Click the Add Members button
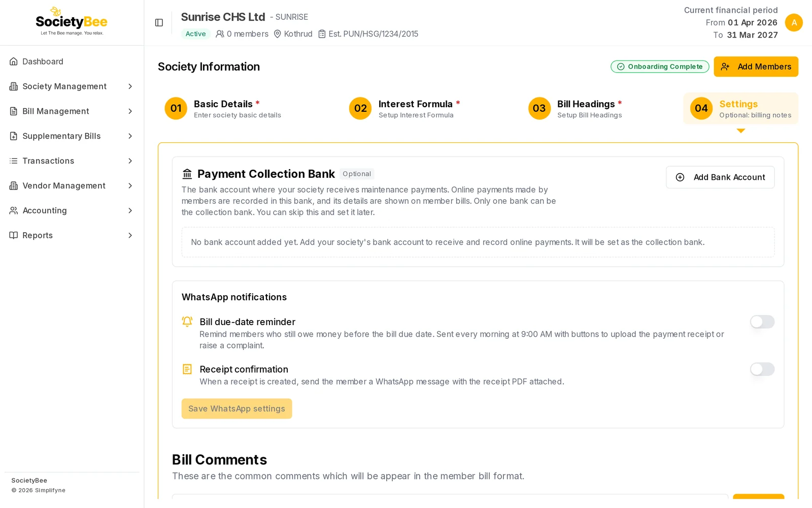The image size is (812, 508). [756, 67]
